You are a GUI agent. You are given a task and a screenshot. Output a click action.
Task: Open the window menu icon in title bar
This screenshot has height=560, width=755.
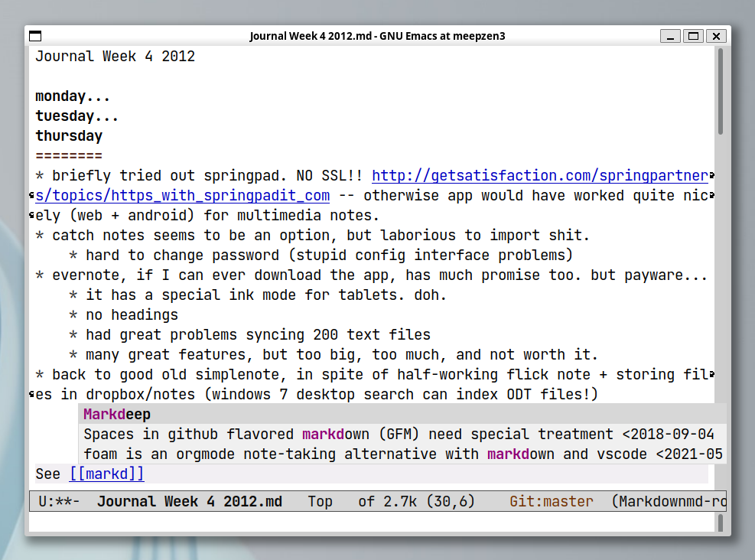(35, 36)
